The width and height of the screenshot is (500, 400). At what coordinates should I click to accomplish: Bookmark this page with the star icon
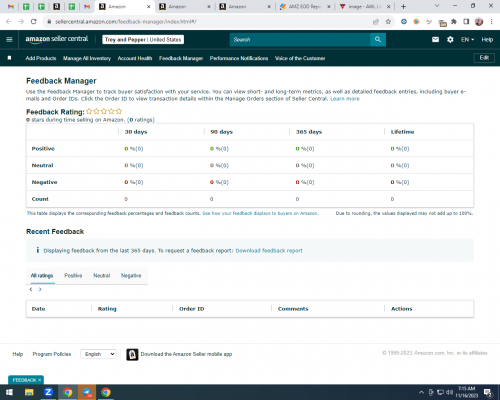pyautogui.click(x=388, y=22)
